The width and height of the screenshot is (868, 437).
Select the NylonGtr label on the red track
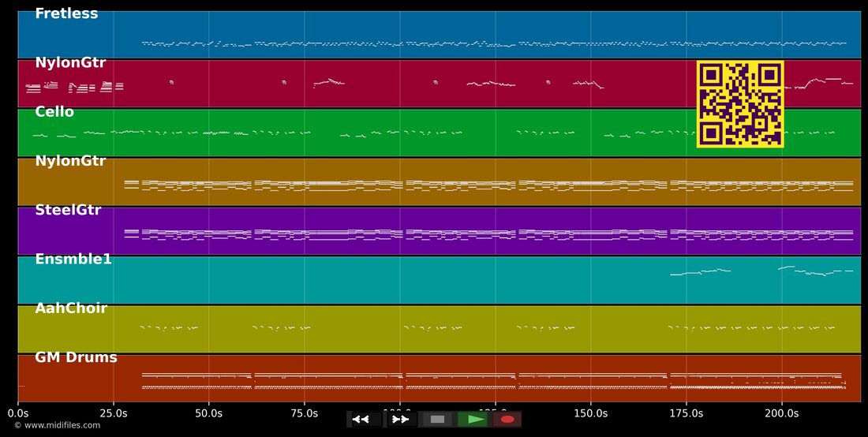[x=70, y=63]
